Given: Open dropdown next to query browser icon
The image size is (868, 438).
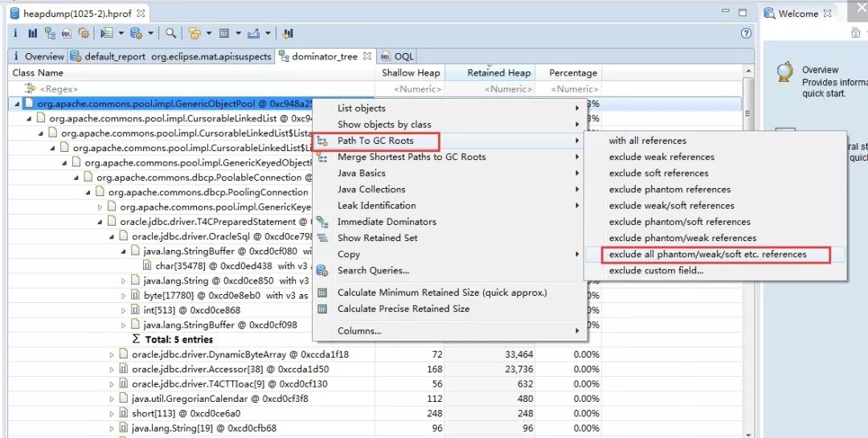Looking at the screenshot, I should [x=150, y=33].
